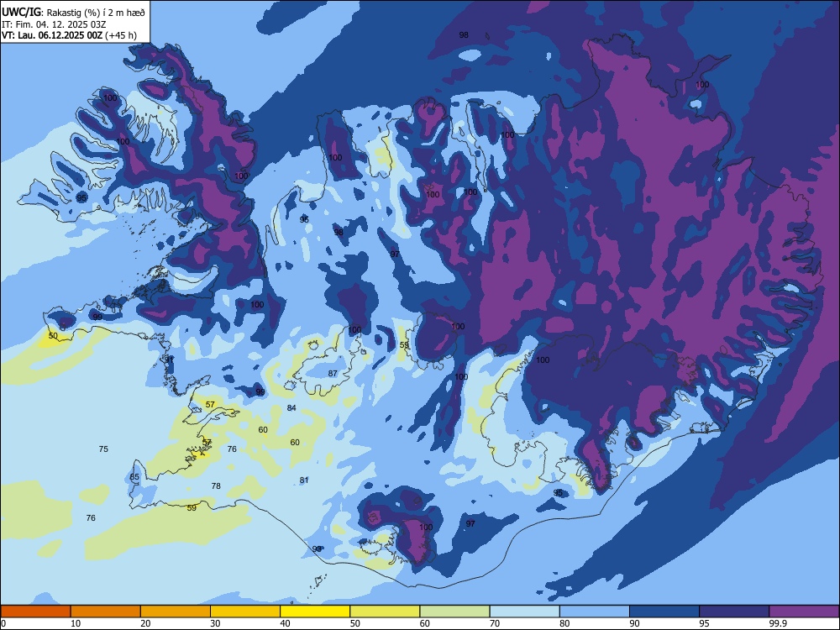
Task: Click the legend tick label '99.9'
Action: tap(777, 623)
